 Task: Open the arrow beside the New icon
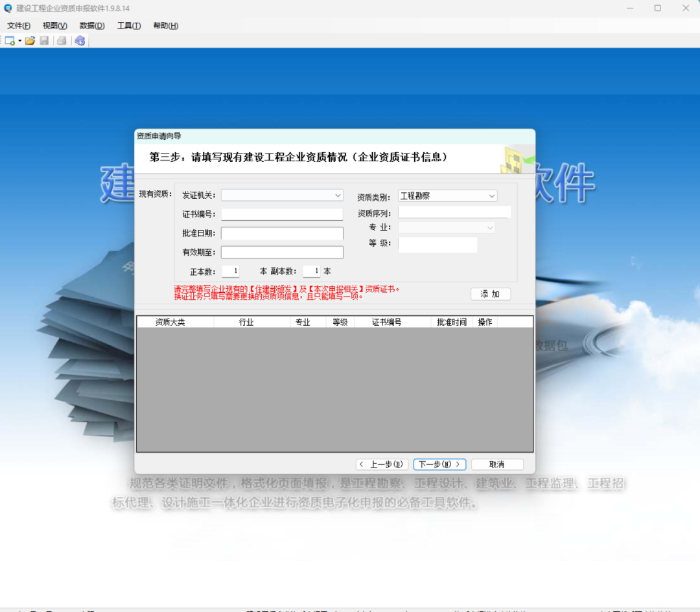19,41
